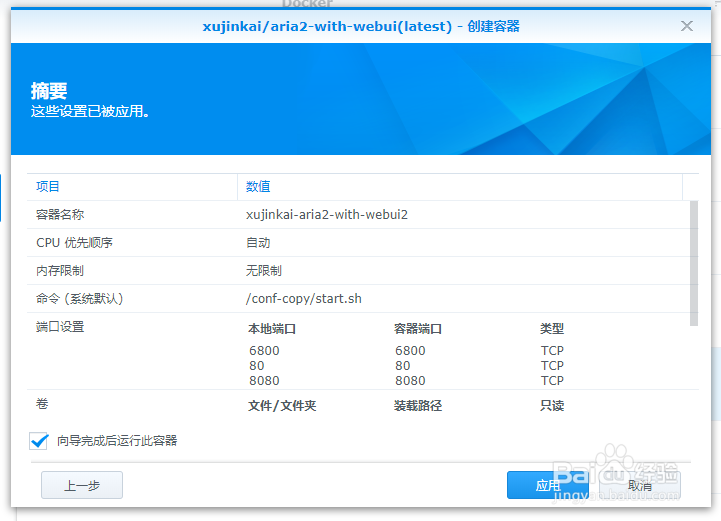Select the 命令 (系统默认) row label
This screenshot has height=521, width=721.
80,299
